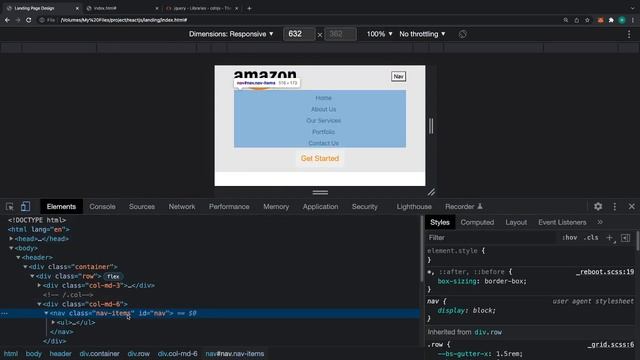Click the zoom magnifier icon in address bar

566,20
